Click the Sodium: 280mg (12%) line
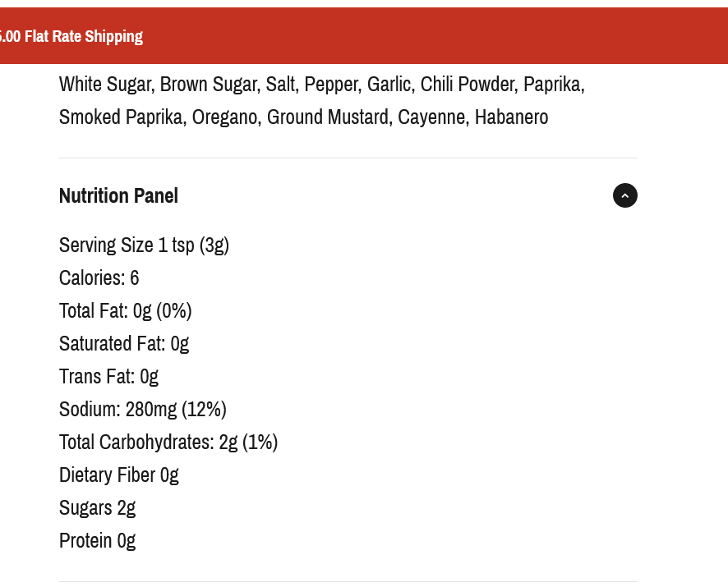 [142, 409]
